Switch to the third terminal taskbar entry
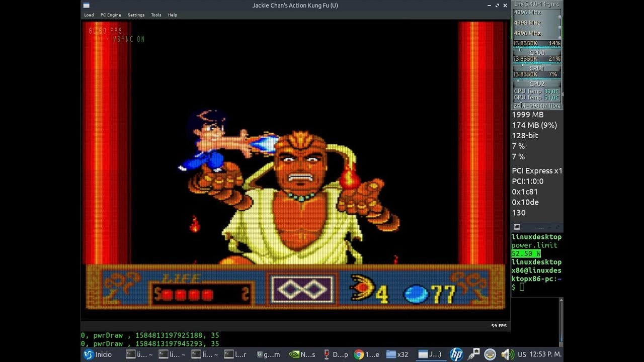 click(205, 354)
